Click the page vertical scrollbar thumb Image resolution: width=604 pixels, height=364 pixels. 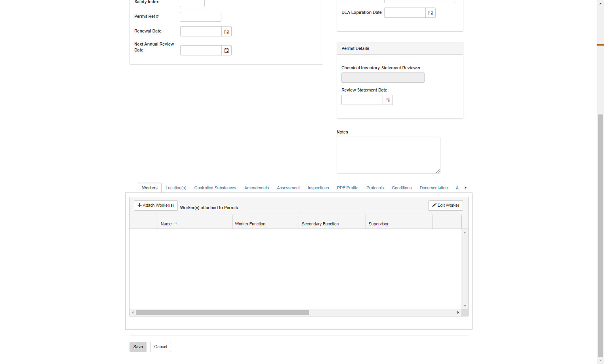(x=600, y=236)
